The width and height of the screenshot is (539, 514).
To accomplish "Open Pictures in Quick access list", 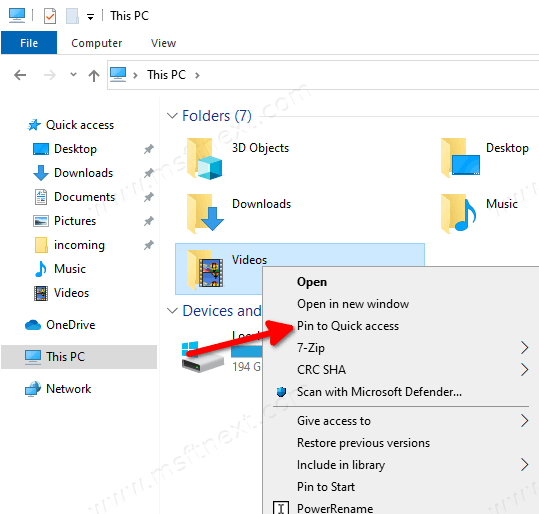I will [75, 221].
